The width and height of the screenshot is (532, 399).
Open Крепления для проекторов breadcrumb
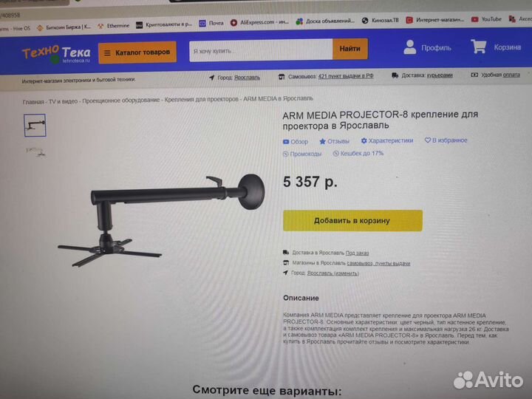pyautogui.click(x=202, y=100)
